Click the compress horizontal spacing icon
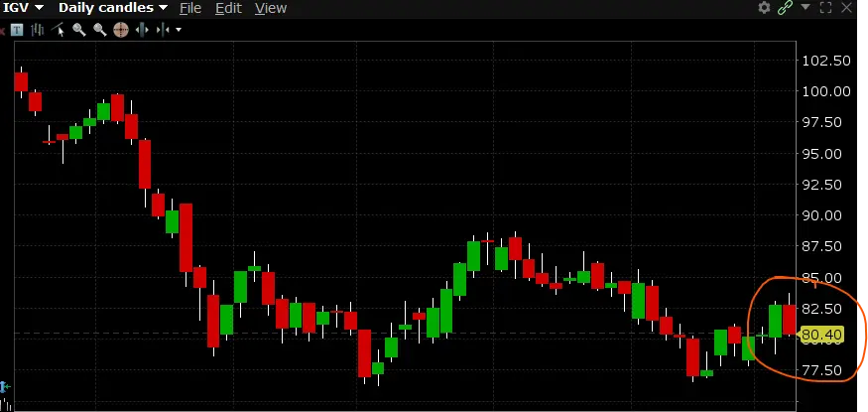This screenshot has height=412, width=868. [163, 30]
